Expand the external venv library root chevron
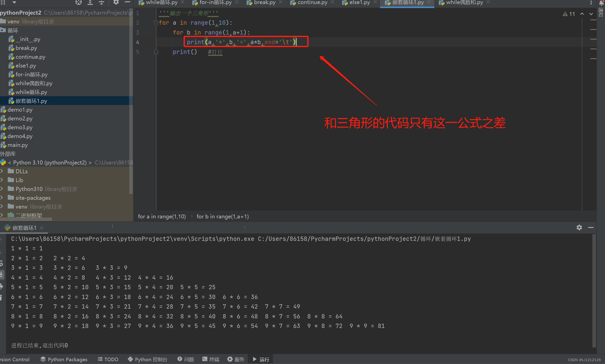The width and height of the screenshot is (605, 364). 2,206
